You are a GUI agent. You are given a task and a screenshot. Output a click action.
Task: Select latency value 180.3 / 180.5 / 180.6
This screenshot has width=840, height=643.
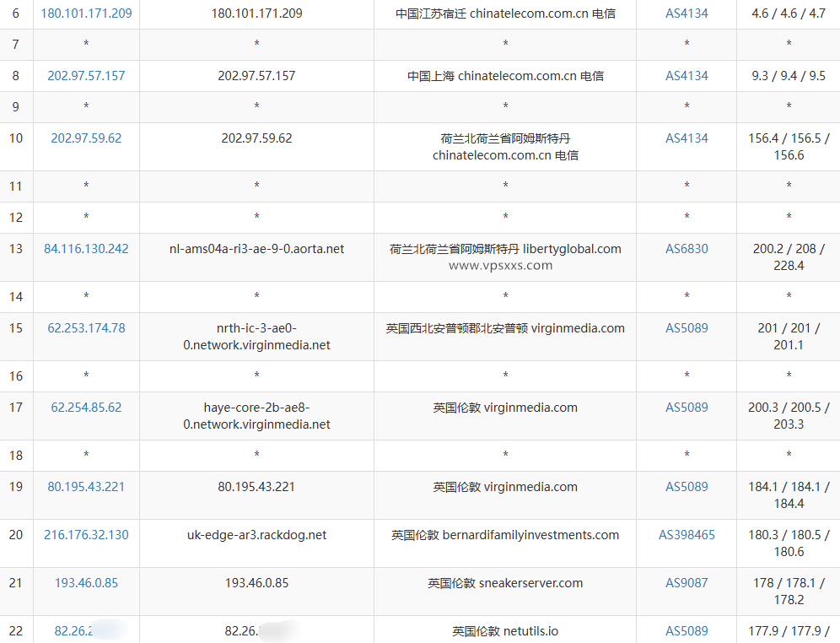click(789, 543)
